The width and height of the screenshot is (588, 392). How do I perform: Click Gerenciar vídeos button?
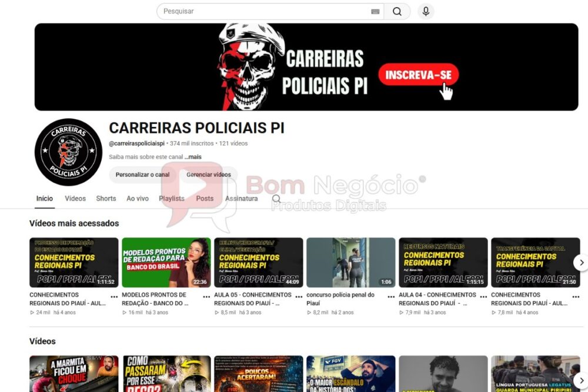[x=209, y=175]
